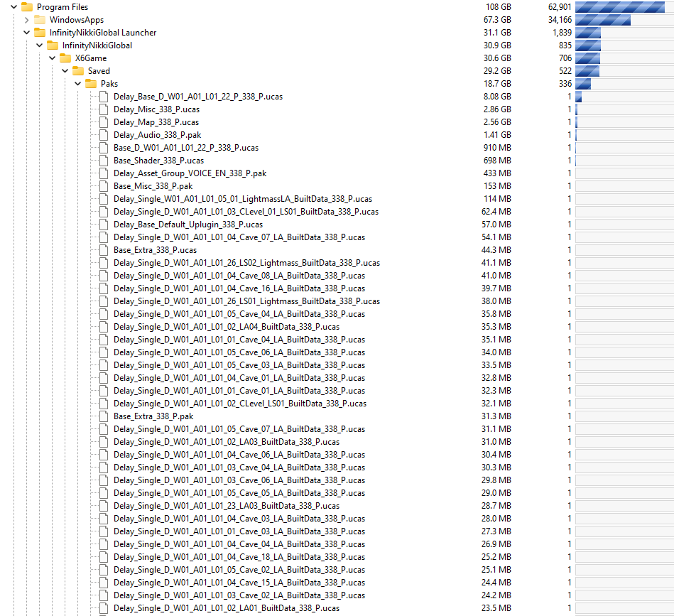Click the Paks folder icon

coord(91,84)
